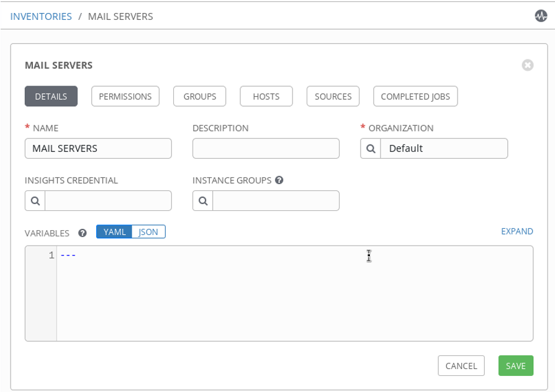Open the Permissions tab
555x392 pixels.
pos(125,96)
